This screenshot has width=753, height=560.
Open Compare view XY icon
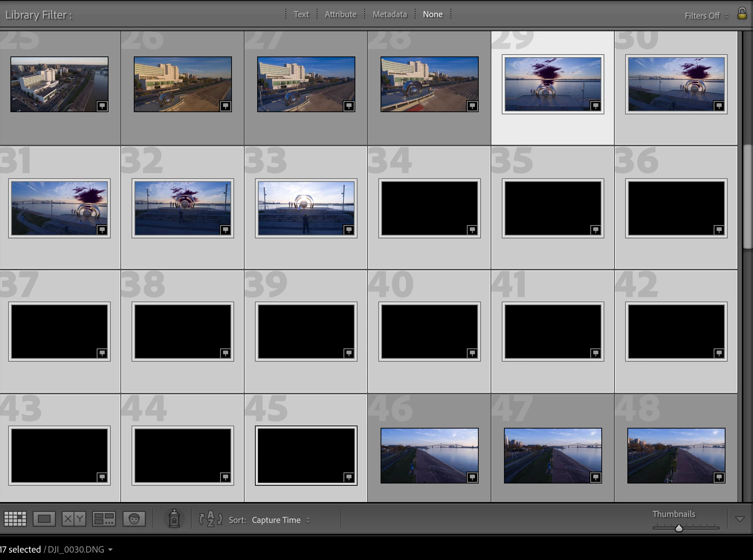tap(74, 519)
